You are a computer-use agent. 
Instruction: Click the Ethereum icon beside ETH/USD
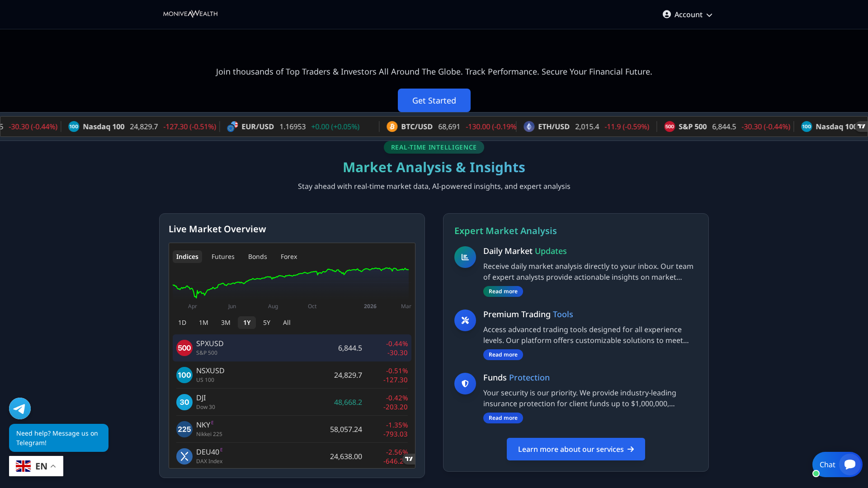529,127
